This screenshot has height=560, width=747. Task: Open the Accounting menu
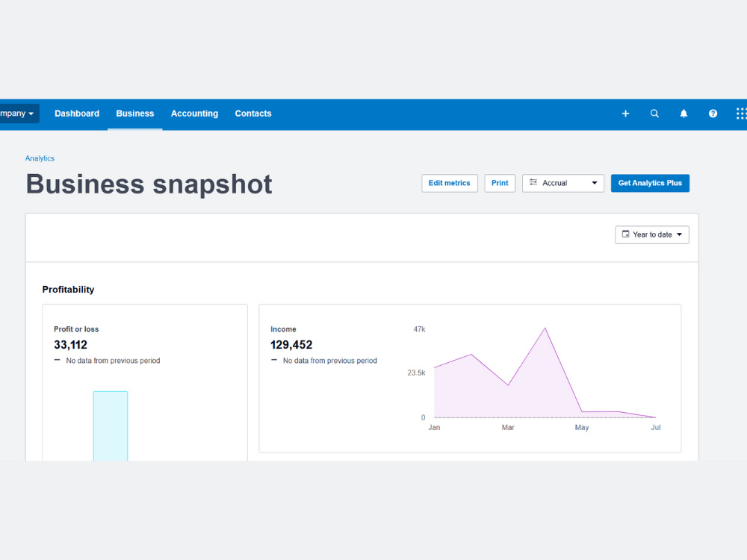coord(194,113)
